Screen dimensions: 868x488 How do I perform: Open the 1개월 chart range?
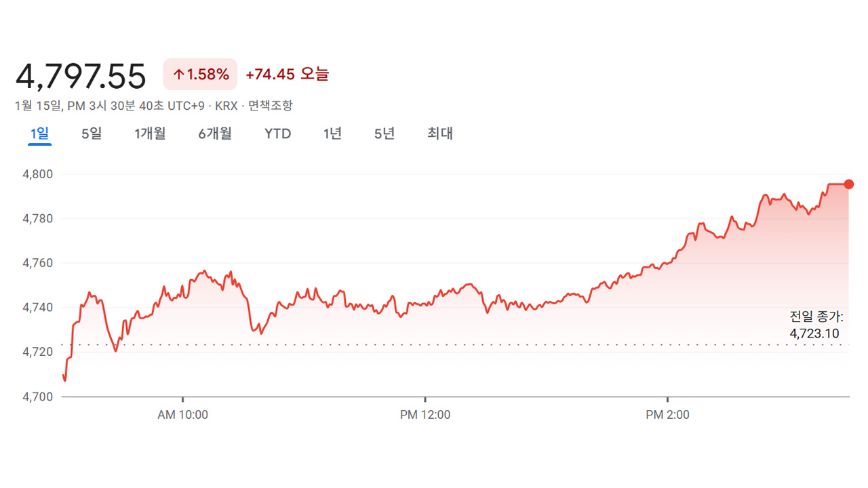click(x=150, y=134)
